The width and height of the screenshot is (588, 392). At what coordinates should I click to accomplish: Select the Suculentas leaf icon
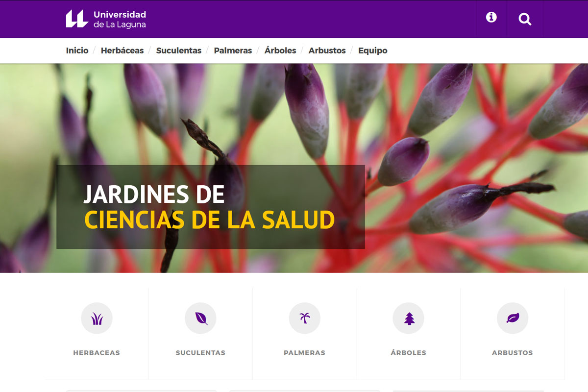coord(200,318)
